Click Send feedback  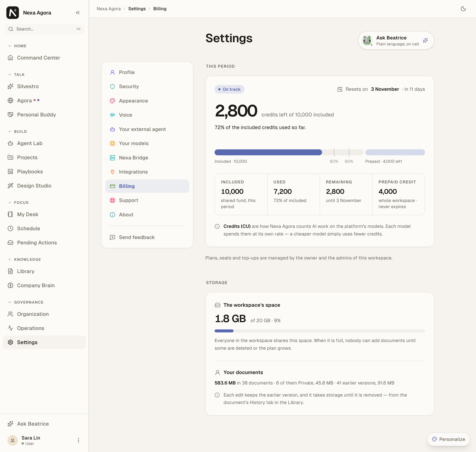point(147,237)
